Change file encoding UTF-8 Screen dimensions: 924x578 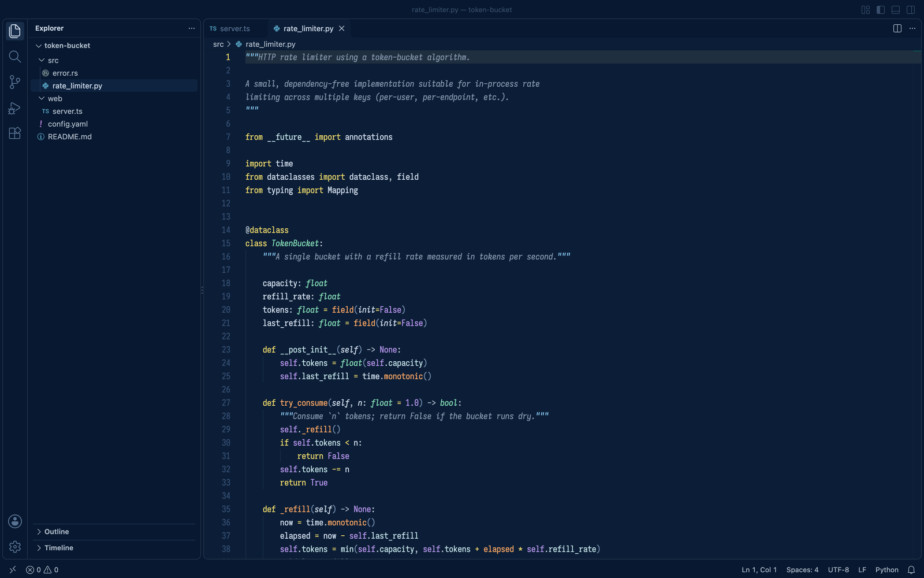pyautogui.click(x=839, y=570)
